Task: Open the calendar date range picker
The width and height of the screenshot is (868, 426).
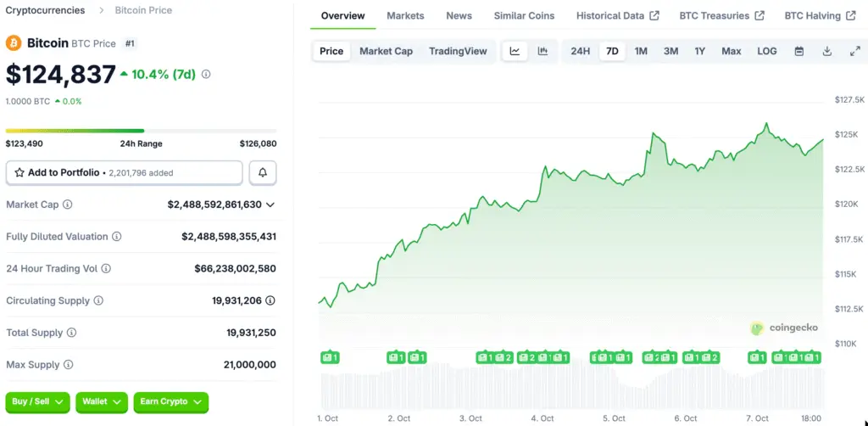Action: click(x=798, y=51)
